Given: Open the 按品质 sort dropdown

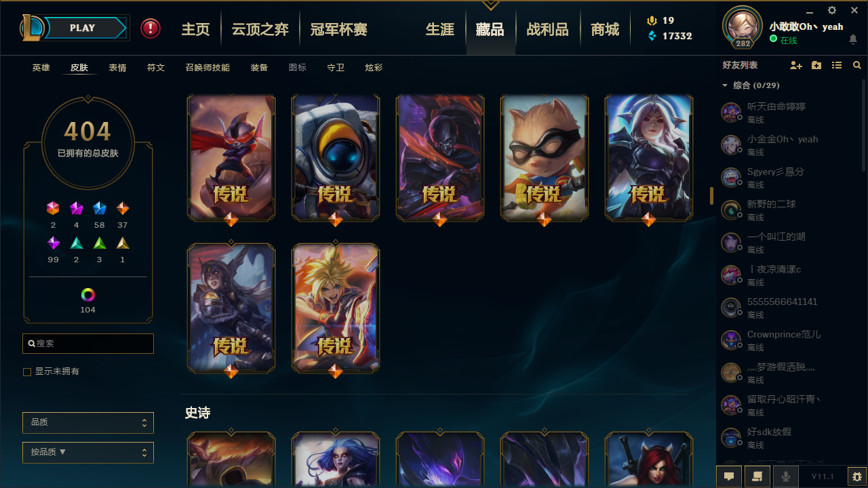Looking at the screenshot, I should [x=88, y=452].
